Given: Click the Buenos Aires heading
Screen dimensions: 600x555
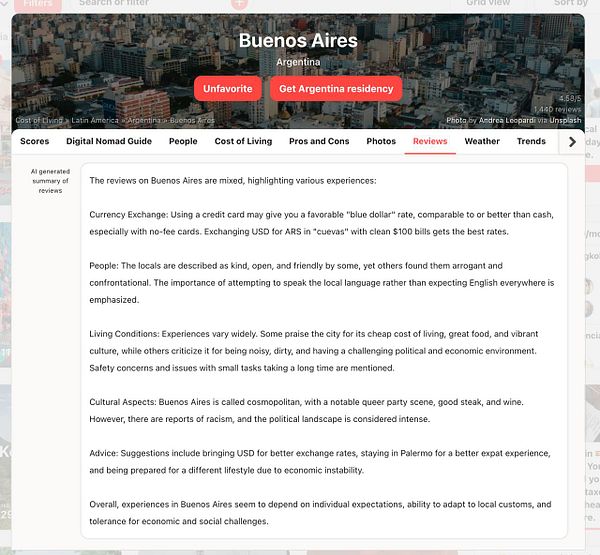Looking at the screenshot, I should tap(298, 40).
